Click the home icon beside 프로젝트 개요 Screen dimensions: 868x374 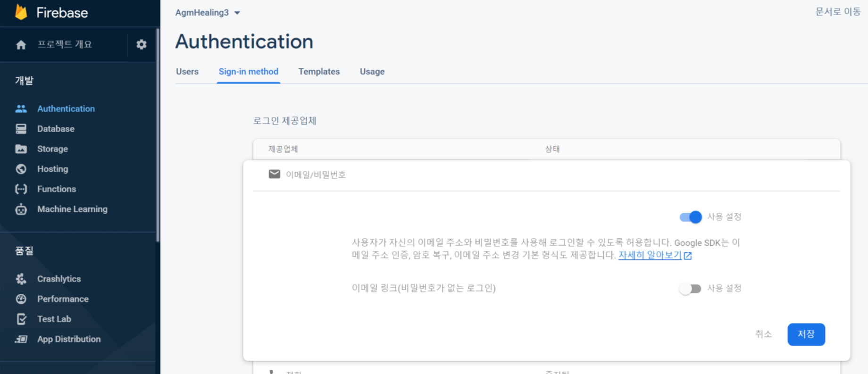tap(21, 45)
